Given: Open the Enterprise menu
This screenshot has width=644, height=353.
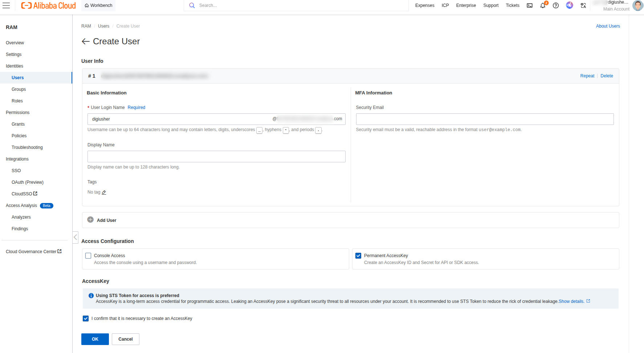Looking at the screenshot, I should click(x=466, y=5).
